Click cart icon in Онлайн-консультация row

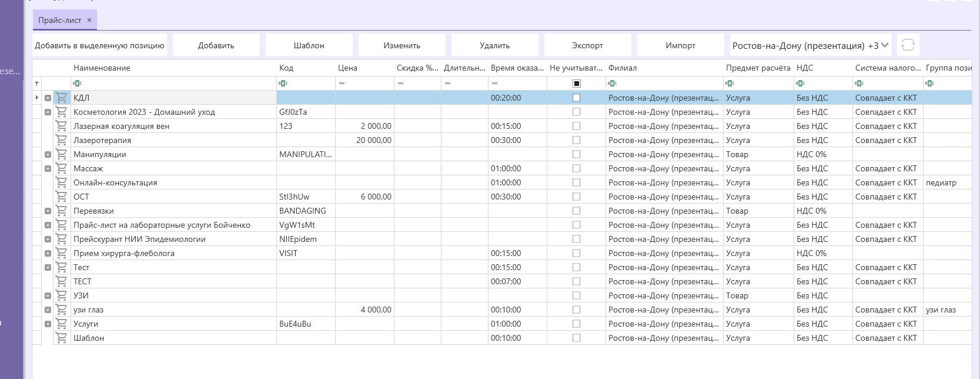[61, 182]
